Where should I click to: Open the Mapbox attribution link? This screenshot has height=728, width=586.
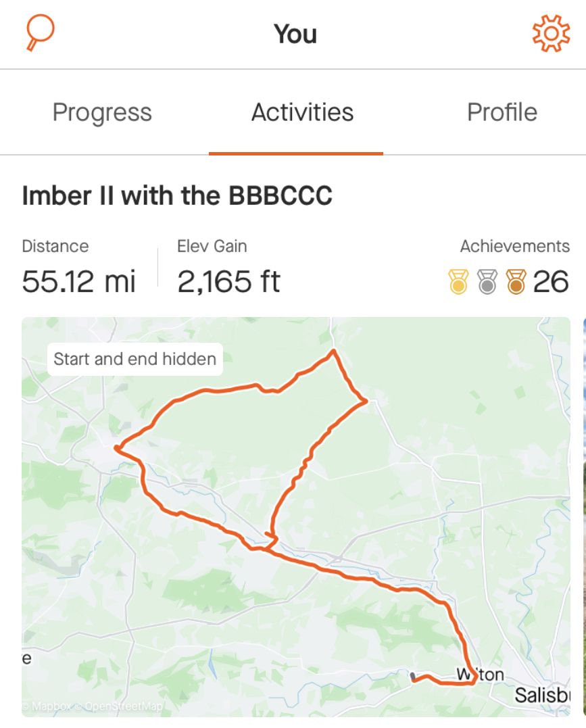pos(47,707)
